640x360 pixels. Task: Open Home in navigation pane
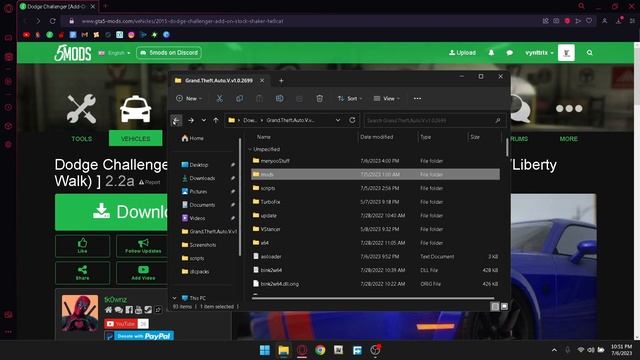[193, 138]
